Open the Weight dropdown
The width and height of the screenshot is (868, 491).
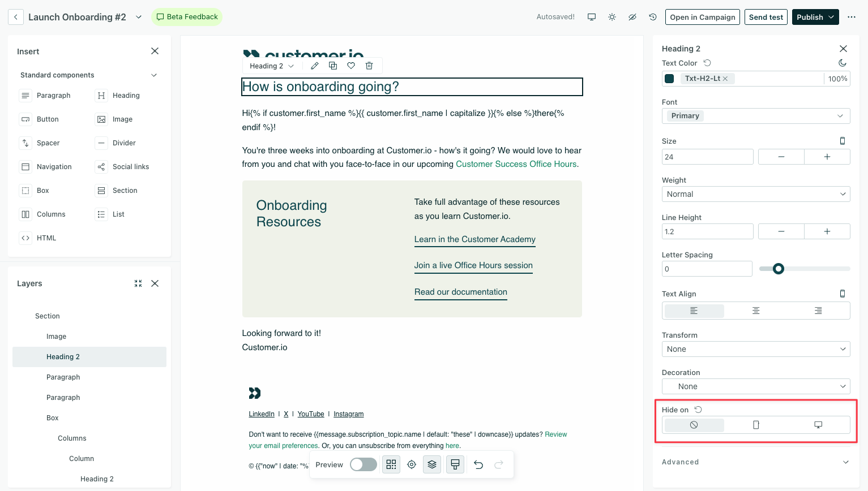756,194
